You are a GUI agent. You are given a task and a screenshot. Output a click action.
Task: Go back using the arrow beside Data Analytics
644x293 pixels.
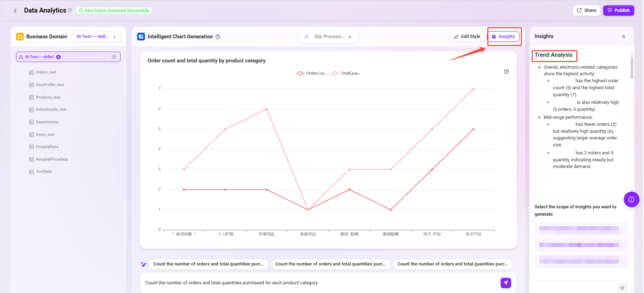[15, 10]
